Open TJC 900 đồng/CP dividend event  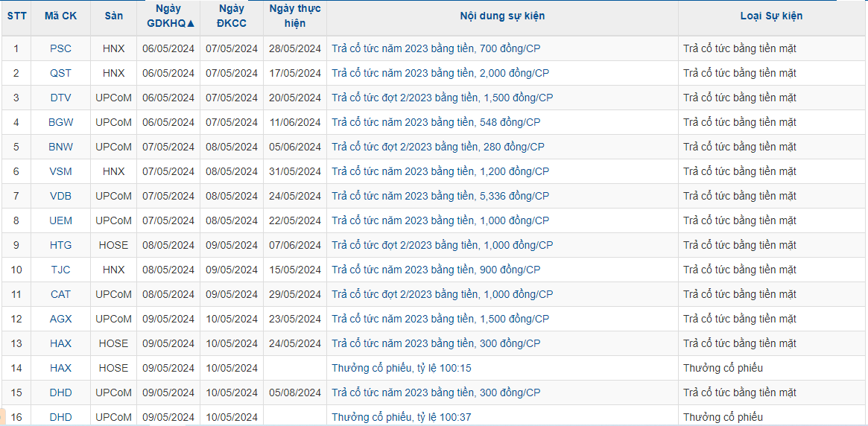pyautogui.click(x=436, y=270)
